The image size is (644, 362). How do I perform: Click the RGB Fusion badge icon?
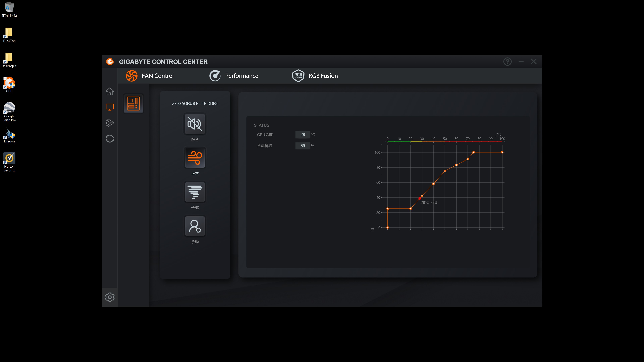point(298,76)
